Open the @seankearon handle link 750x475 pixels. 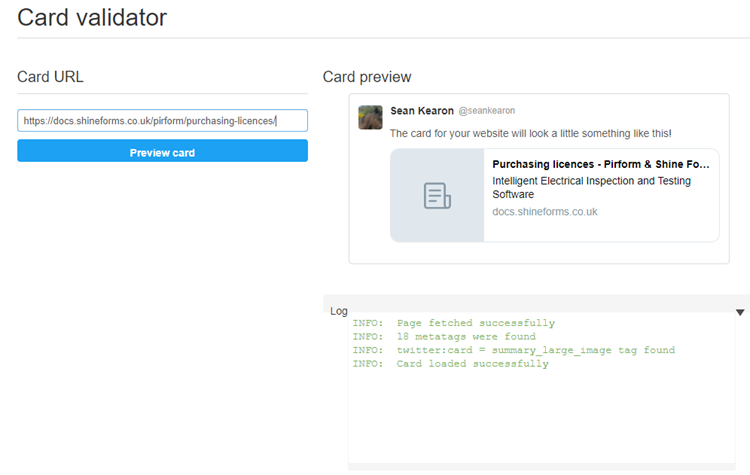[x=486, y=111]
